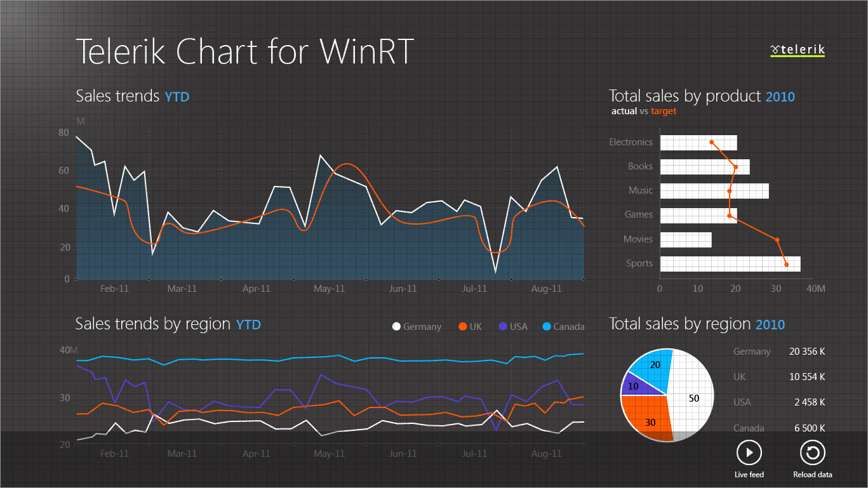The image size is (868, 488).
Task: Click USA 2 458 K value
Action: [810, 402]
